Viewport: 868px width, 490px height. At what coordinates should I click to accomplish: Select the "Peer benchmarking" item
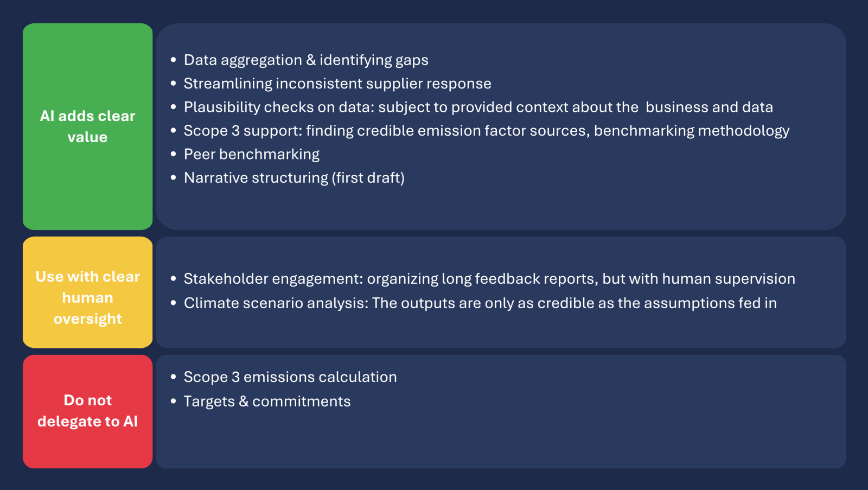[x=252, y=155]
